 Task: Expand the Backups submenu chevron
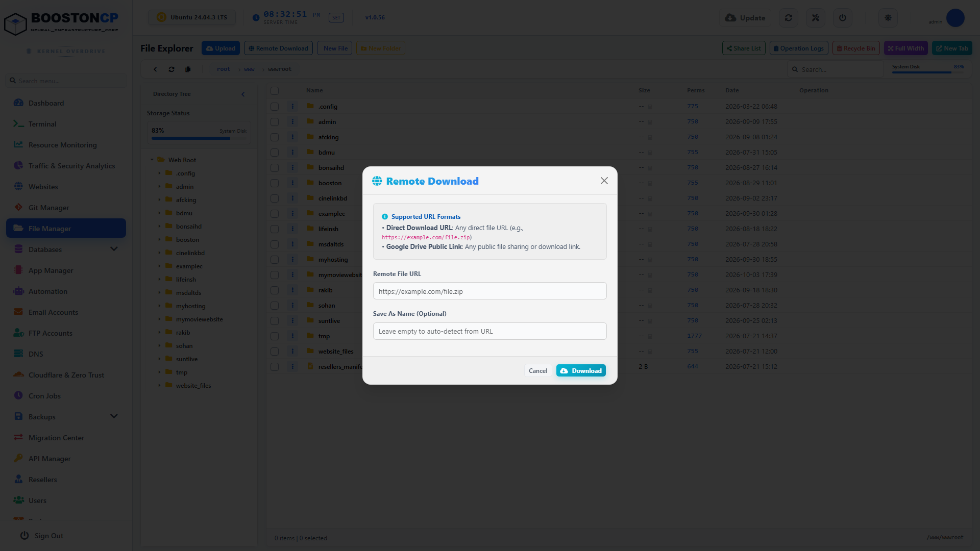tap(114, 416)
